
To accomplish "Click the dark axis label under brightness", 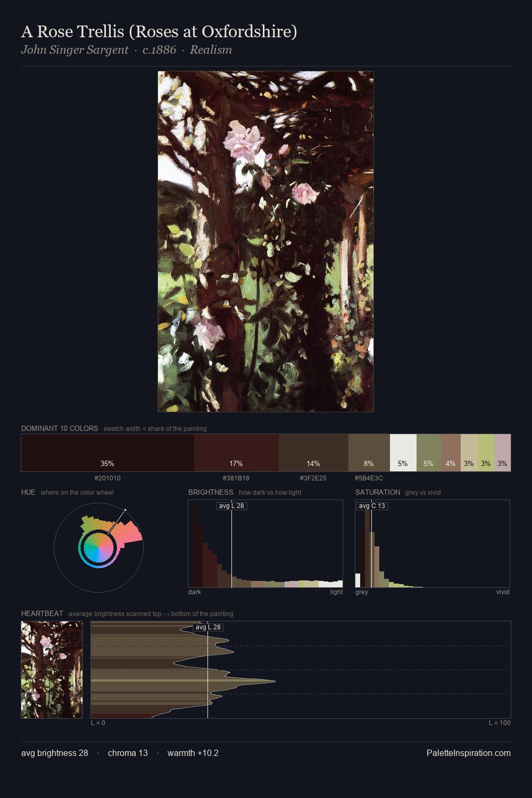I will tap(195, 592).
